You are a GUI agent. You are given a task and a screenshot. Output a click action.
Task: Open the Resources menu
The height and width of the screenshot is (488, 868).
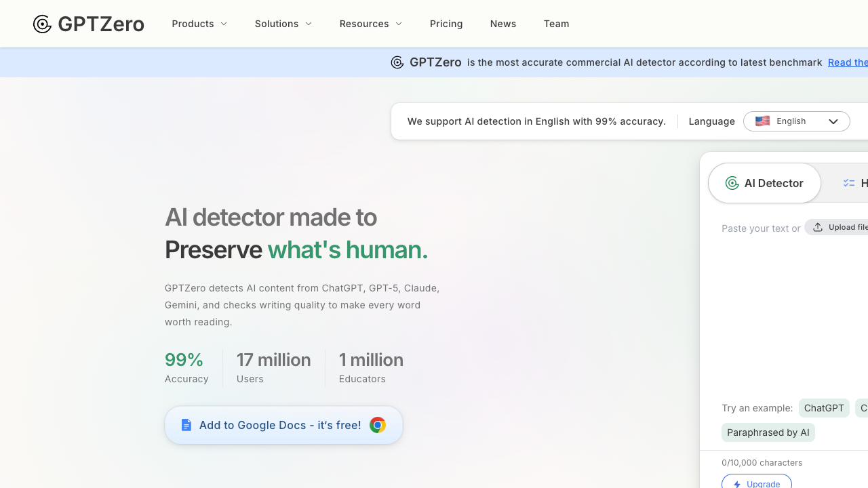pos(371,24)
